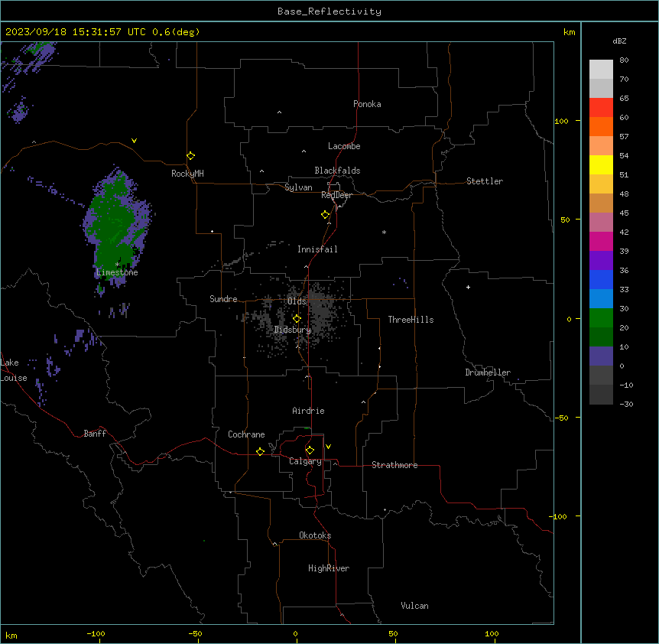Click the 80 value on the dBZ scale
The width and height of the screenshot is (659, 644).
(x=624, y=60)
